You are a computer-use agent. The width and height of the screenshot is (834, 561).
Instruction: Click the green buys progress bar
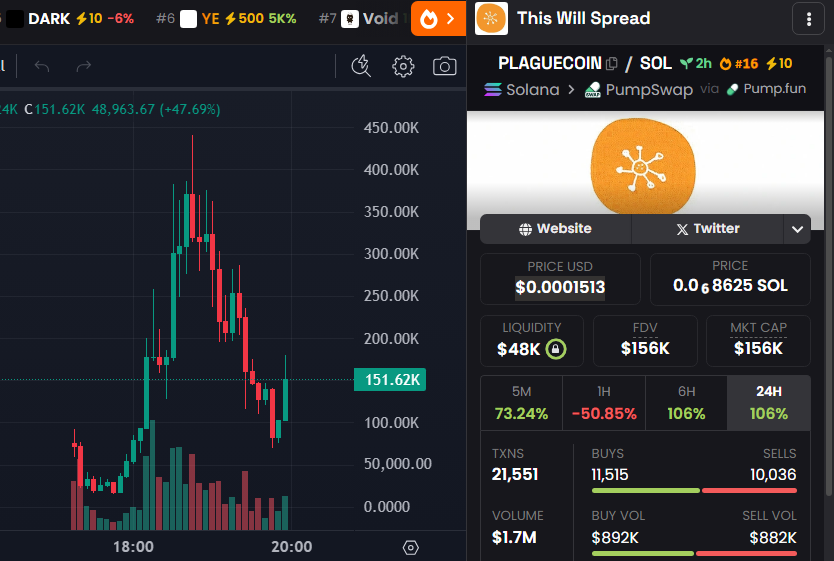click(x=646, y=490)
